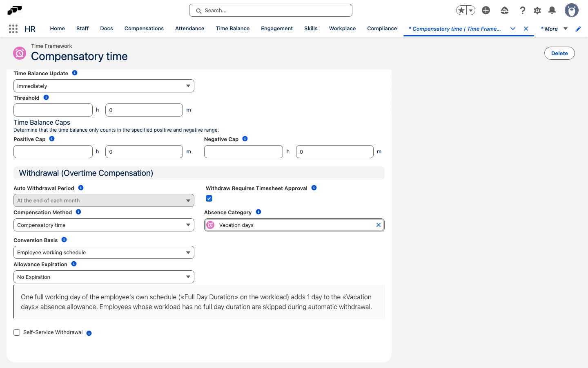
Task: Open the Trailhead guidance icon
Action: 505,10
